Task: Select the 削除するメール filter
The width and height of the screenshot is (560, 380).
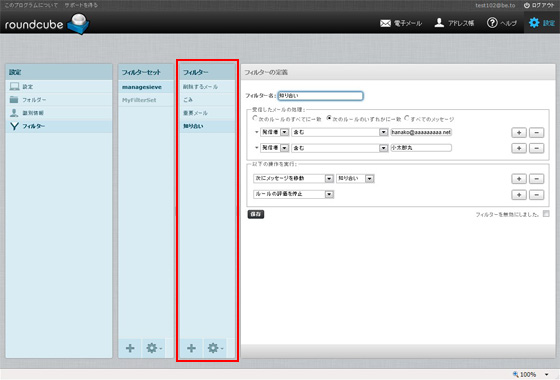Action: click(207, 87)
